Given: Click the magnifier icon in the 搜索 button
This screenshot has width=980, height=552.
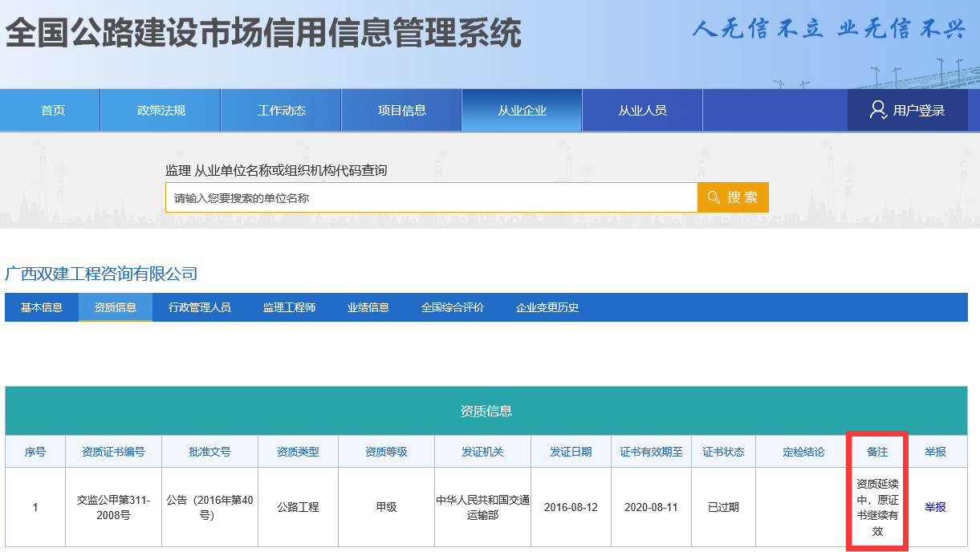Looking at the screenshot, I should 714,197.
